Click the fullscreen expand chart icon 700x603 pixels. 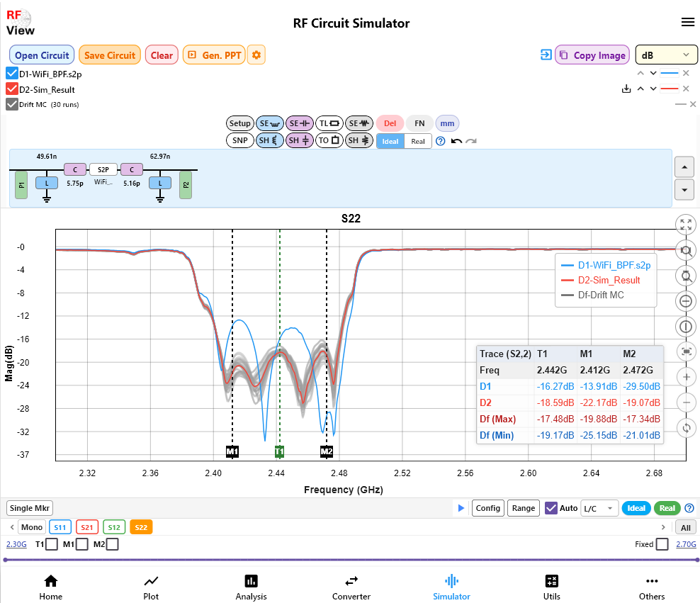tap(686, 225)
